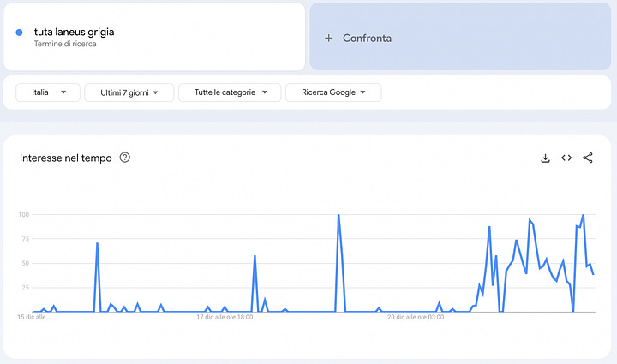Open the Tutte le categorie dropdown
This screenshot has height=364, width=617.
(x=230, y=92)
